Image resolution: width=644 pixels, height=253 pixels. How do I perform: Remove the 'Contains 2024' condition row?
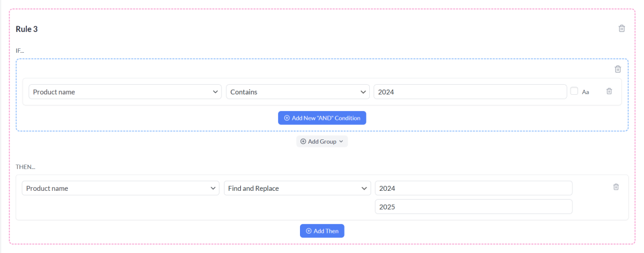609,91
